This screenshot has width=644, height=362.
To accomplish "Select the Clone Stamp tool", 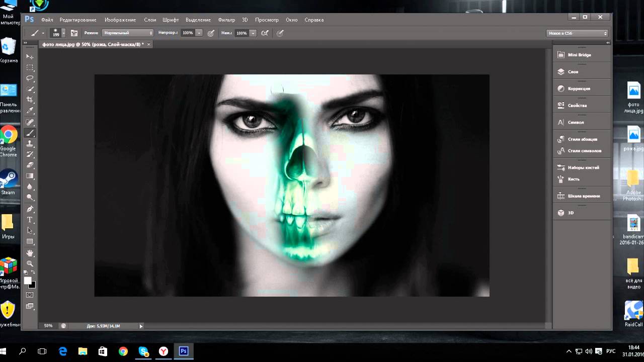I will (30, 144).
